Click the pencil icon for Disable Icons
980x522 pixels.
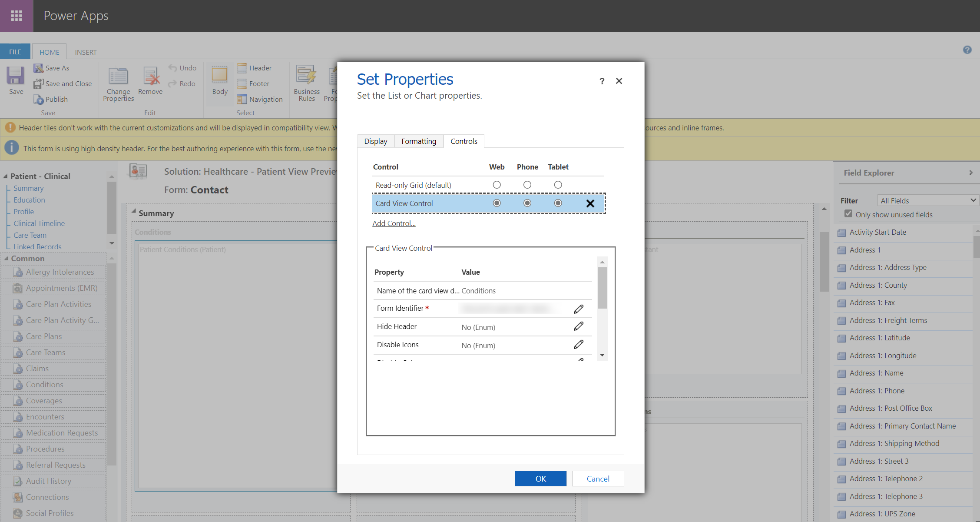tap(578, 345)
